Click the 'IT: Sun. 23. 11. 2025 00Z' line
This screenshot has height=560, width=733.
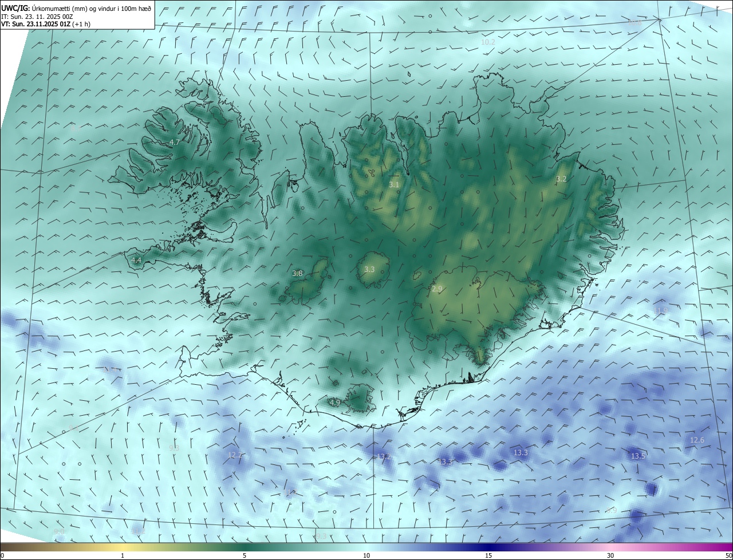pos(37,17)
